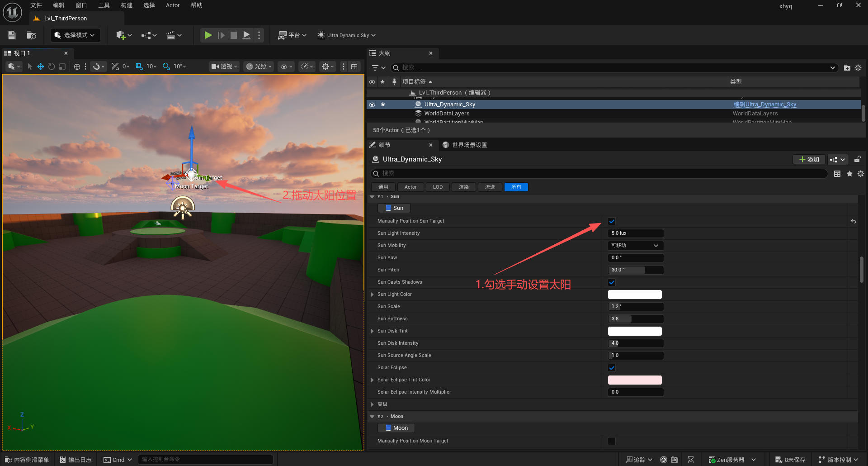Image resolution: width=868 pixels, height=466 pixels.
Task: Open the 文件 menu
Action: [x=36, y=5]
